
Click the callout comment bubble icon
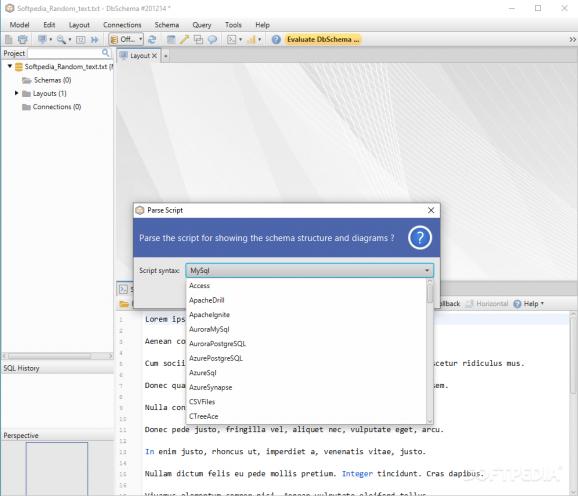pos(212,39)
